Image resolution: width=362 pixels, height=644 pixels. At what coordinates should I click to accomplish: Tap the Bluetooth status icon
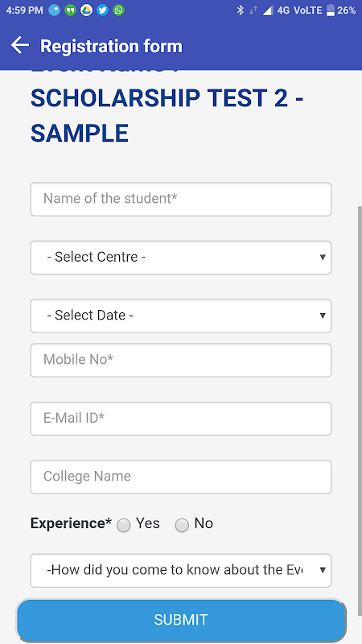(240, 10)
